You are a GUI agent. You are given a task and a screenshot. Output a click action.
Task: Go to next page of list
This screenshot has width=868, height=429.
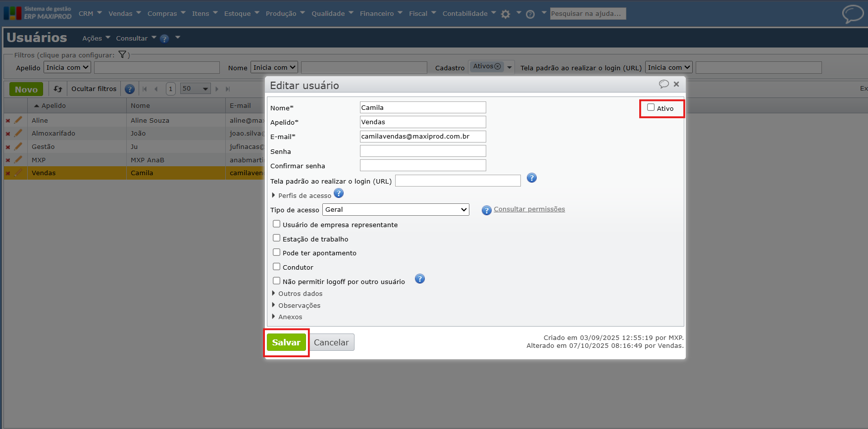pos(217,89)
